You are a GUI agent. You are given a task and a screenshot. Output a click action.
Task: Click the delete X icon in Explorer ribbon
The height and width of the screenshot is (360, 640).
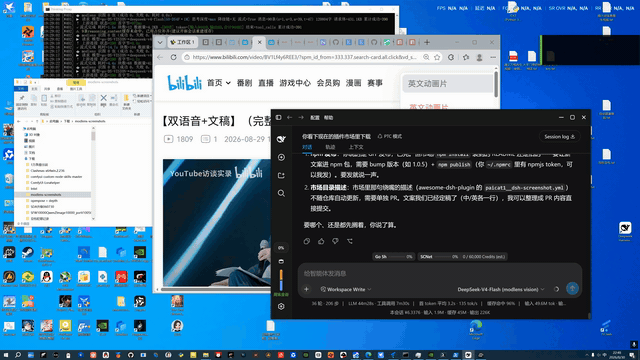[x=103, y=99]
